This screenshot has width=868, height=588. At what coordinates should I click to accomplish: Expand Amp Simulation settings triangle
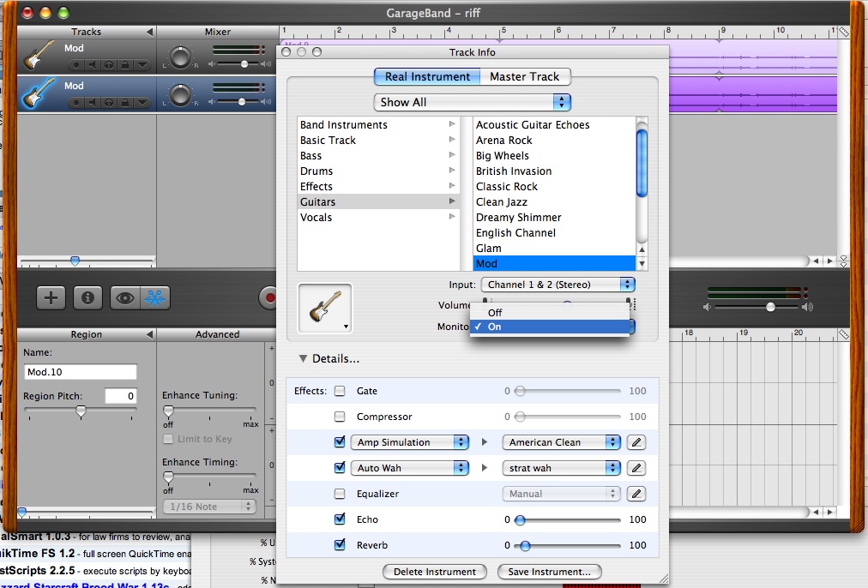coord(485,442)
